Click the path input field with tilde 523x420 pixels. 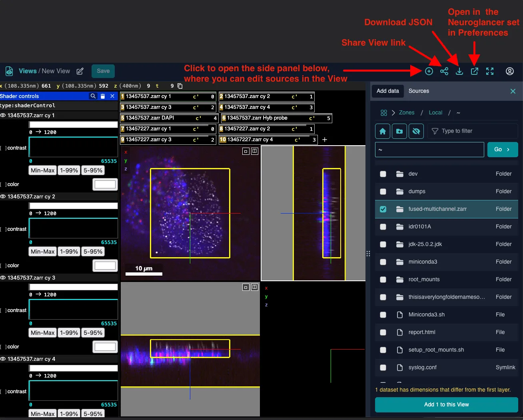[429, 149]
